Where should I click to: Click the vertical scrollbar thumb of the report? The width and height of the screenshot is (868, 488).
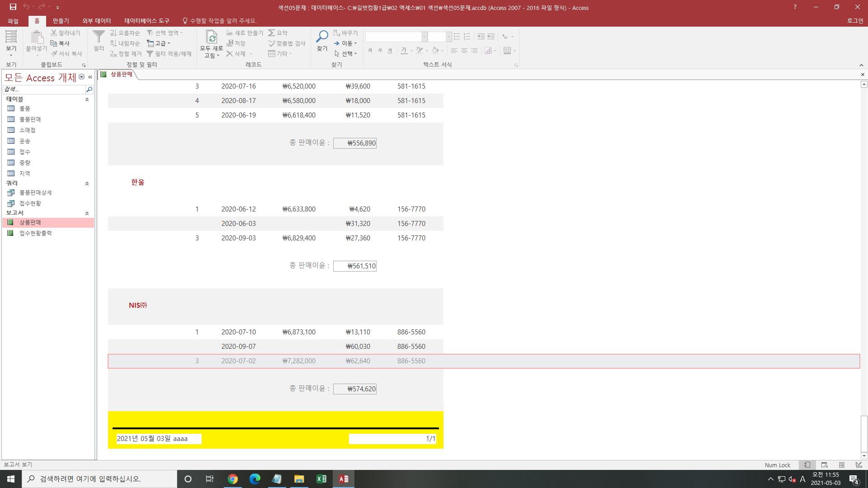point(863,433)
